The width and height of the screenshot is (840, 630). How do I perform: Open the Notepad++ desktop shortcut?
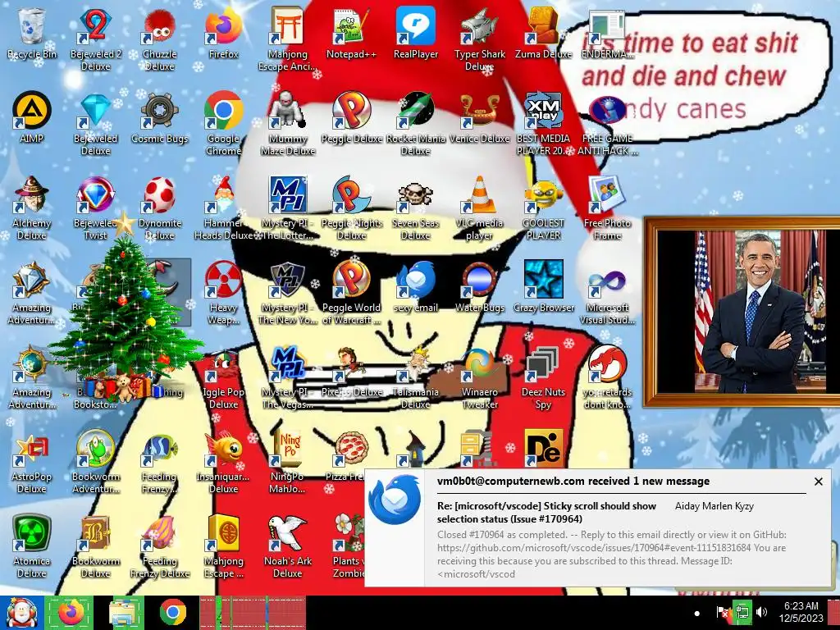point(351,33)
